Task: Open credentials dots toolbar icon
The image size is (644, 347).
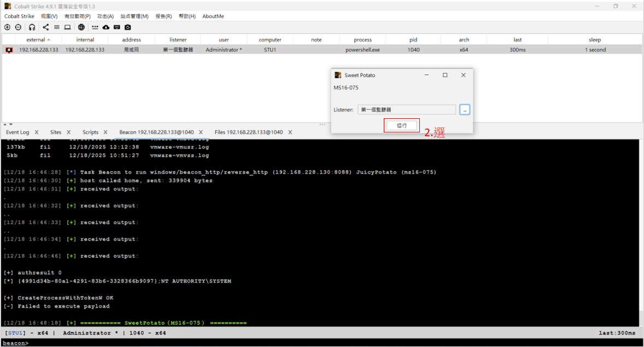Action: click(95, 27)
